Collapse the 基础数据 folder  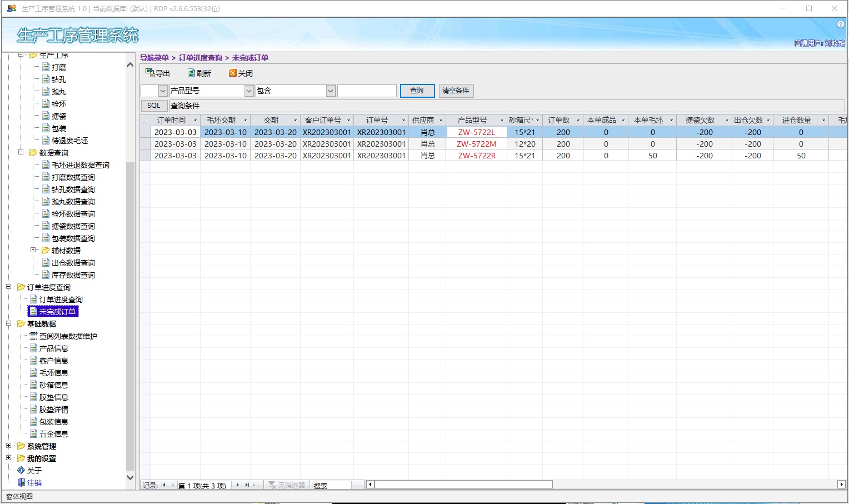point(8,323)
